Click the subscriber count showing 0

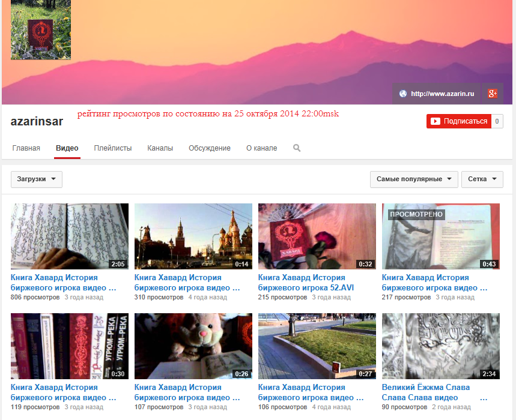point(499,121)
